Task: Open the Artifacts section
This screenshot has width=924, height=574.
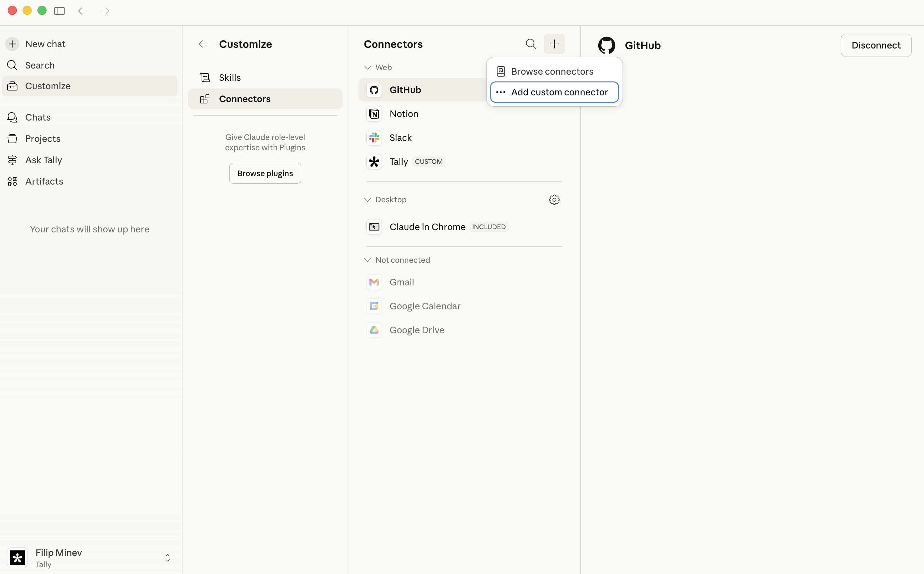Action: pyautogui.click(x=89, y=181)
